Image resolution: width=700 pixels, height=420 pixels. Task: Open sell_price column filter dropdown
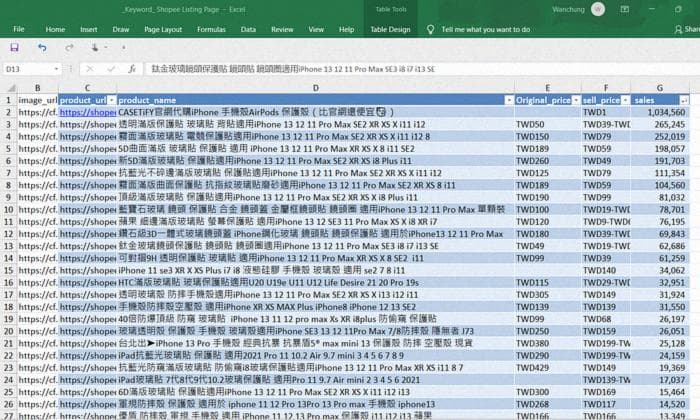point(625,100)
